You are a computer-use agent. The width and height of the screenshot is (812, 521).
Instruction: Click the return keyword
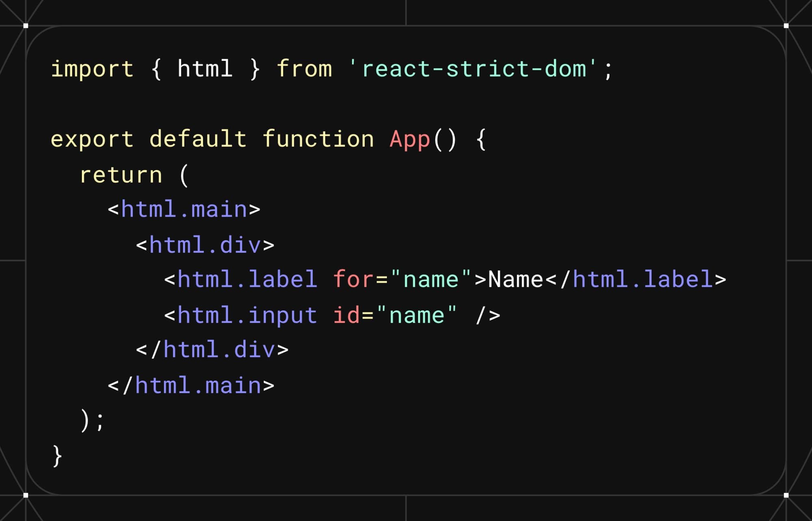pos(121,175)
